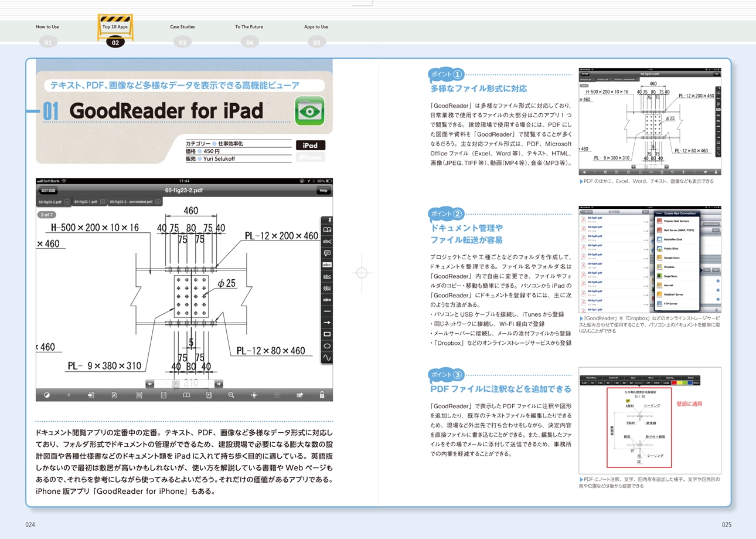Image resolution: width=756 pixels, height=539 pixels.
Task: Select the underline abc tool in large screenshot
Action: (327, 276)
